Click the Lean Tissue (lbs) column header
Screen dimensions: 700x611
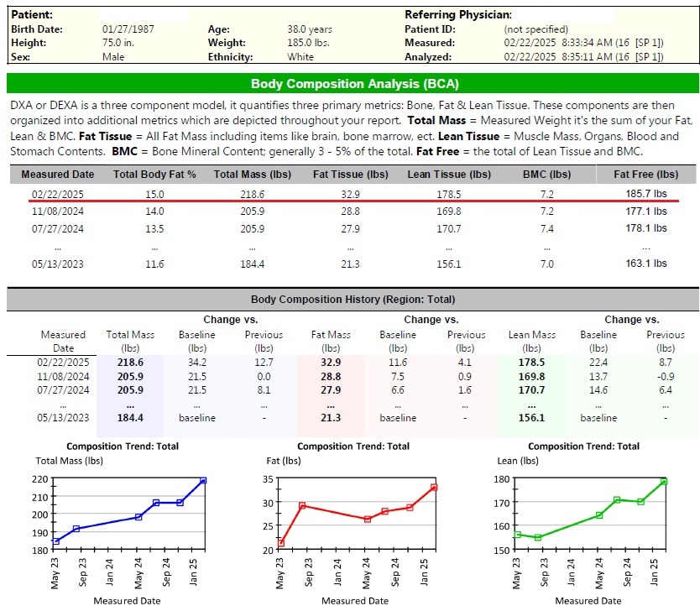click(x=449, y=174)
